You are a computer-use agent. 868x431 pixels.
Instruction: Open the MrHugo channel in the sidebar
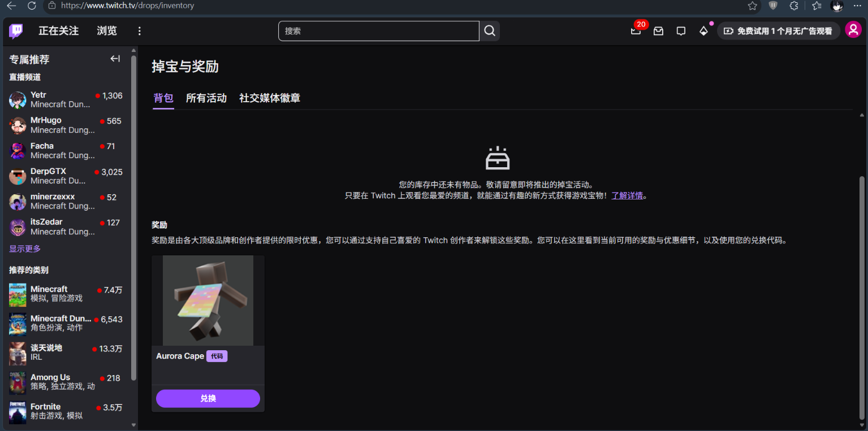point(66,125)
